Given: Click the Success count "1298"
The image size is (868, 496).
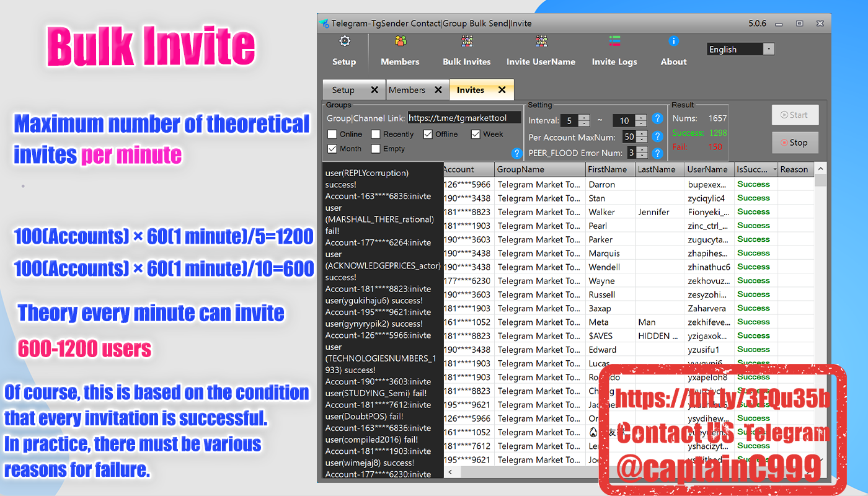Looking at the screenshot, I should (x=717, y=133).
